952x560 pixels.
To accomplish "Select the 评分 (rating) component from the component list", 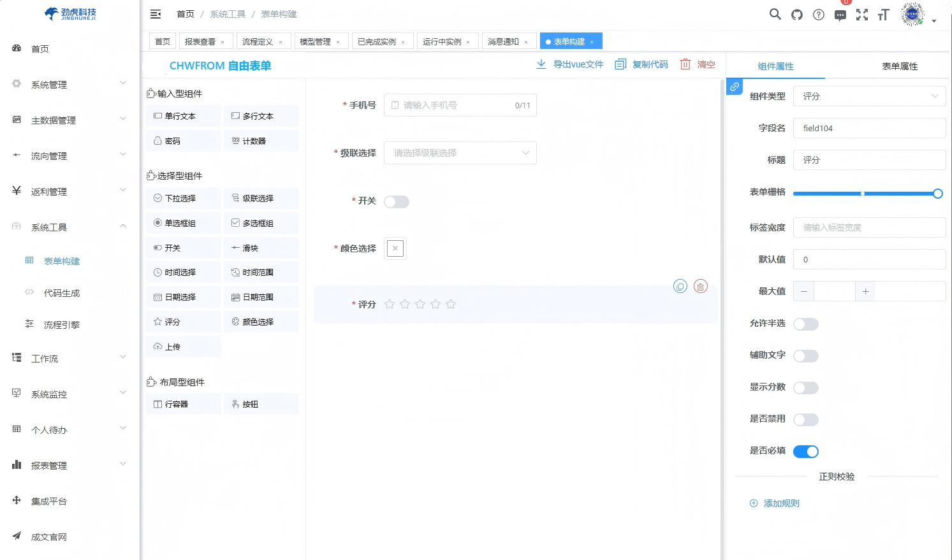I will 183,321.
